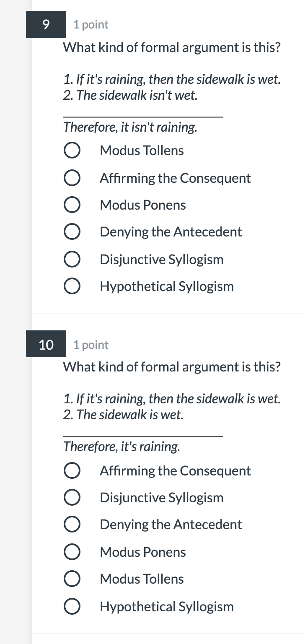Click premise one of question 9
This screenshot has height=644, width=305.
[172, 79]
